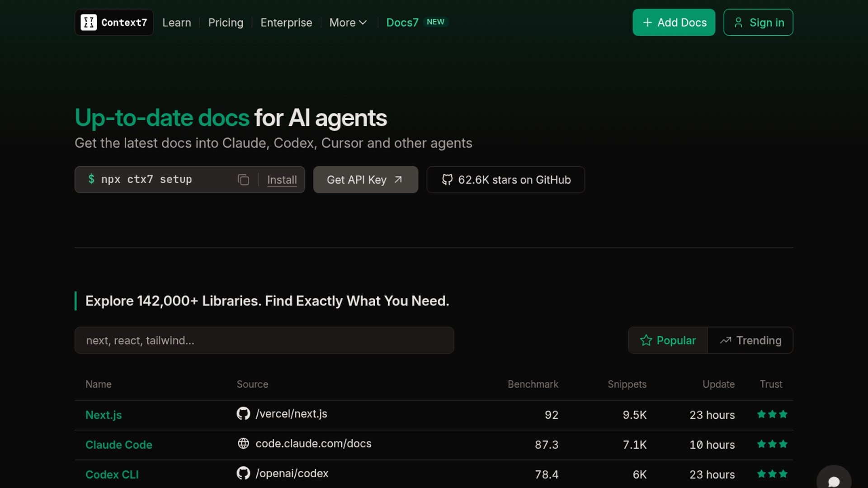Viewport: 868px width, 488px height.
Task: Click the Name column header
Action: tap(98, 384)
